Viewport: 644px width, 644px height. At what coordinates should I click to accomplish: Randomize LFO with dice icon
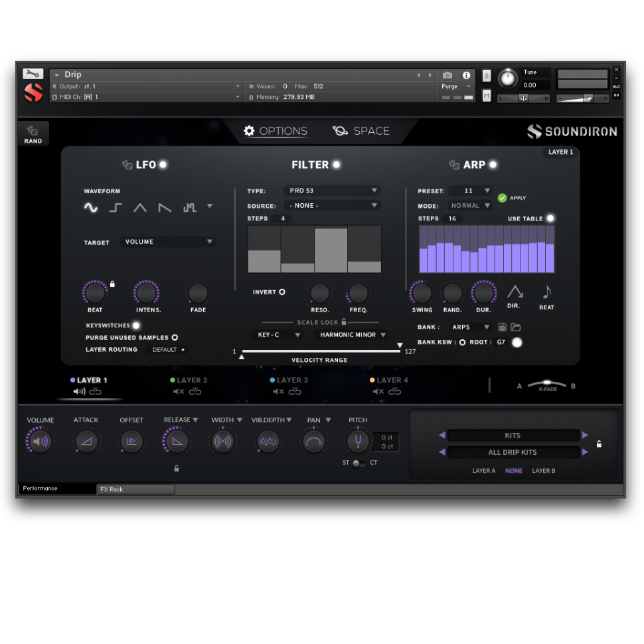(x=127, y=165)
